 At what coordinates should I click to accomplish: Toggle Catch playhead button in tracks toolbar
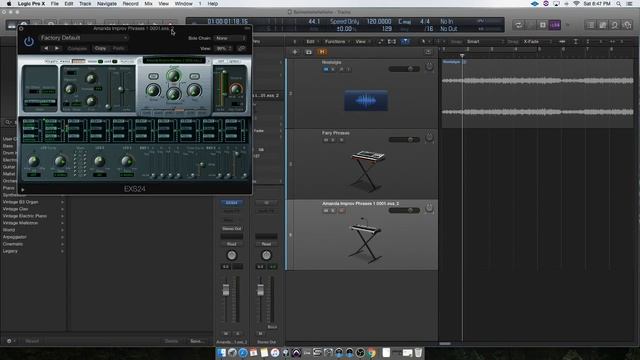[405, 42]
